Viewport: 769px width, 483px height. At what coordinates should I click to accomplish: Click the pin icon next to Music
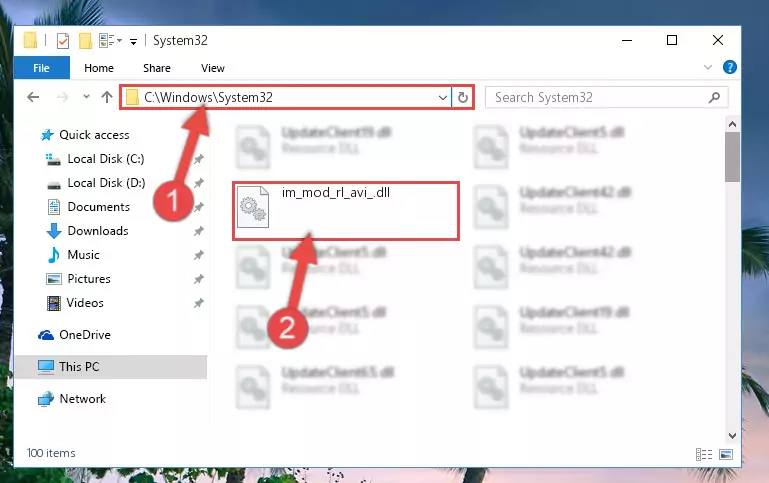point(199,255)
